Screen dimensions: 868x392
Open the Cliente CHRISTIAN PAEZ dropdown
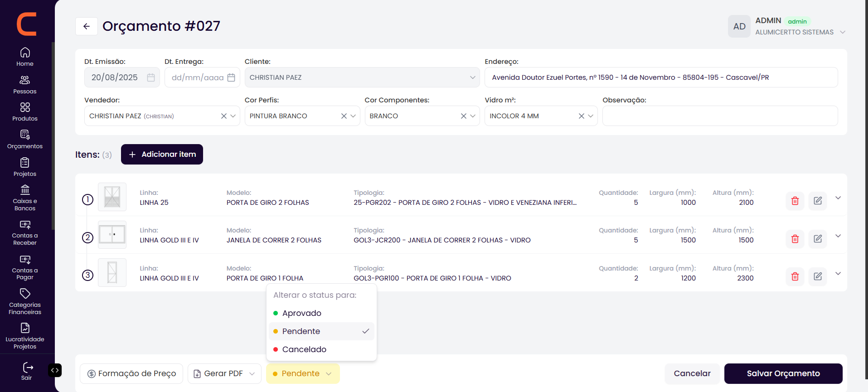(x=362, y=77)
